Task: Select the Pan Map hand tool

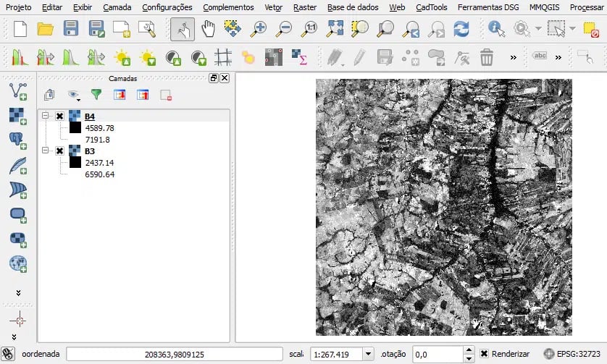Action: pyautogui.click(x=209, y=30)
